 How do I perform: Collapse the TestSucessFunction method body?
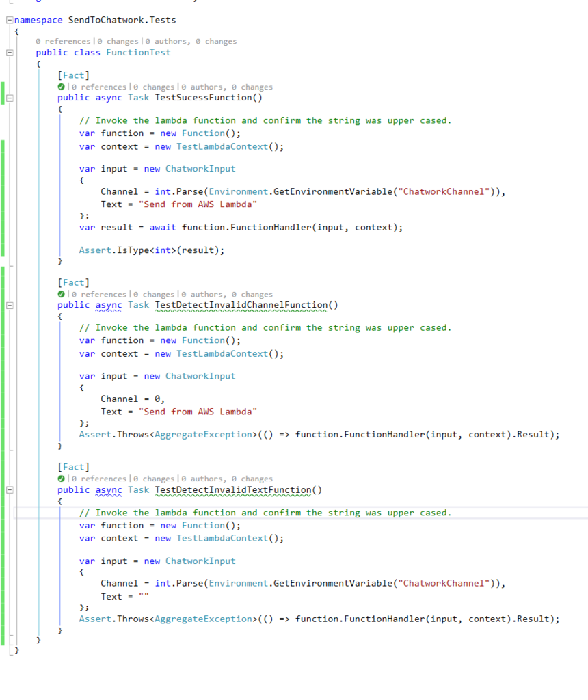point(8,98)
